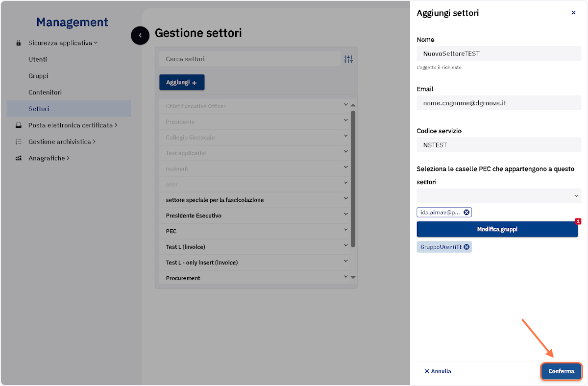The height and width of the screenshot is (386, 588).
Task: Expand the eeer row chevron
Action: (345, 183)
